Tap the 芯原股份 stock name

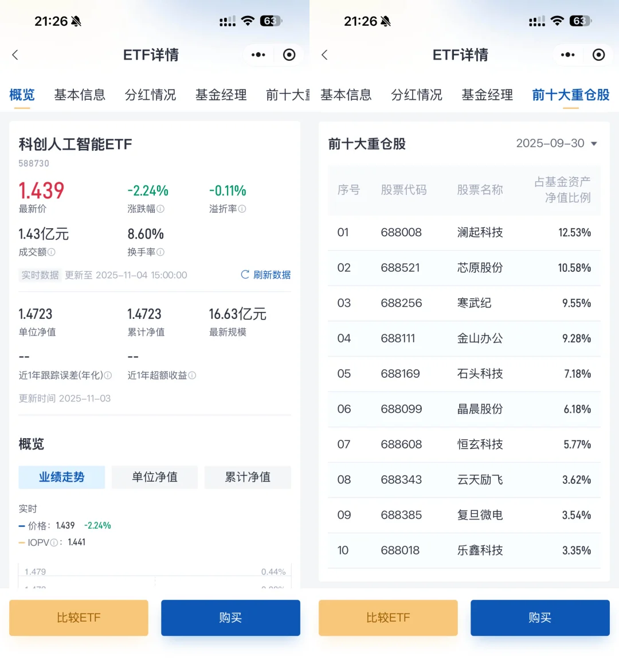tap(480, 268)
